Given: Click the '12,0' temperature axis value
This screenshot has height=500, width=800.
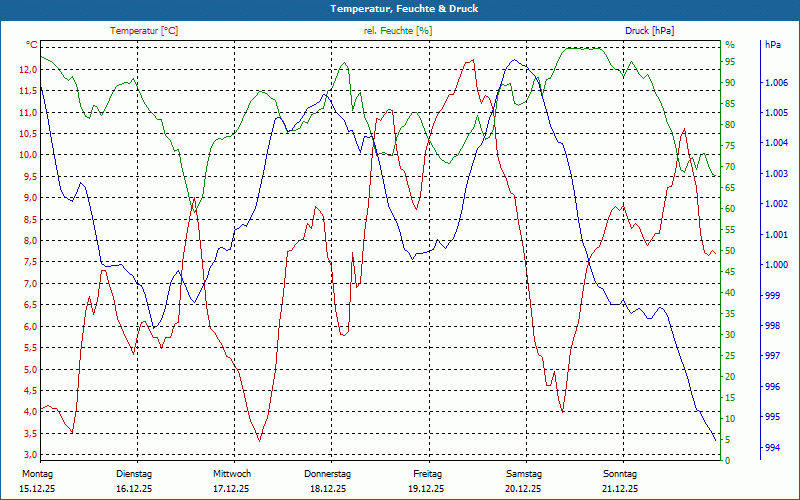Looking at the screenshot, I should (x=28, y=69).
